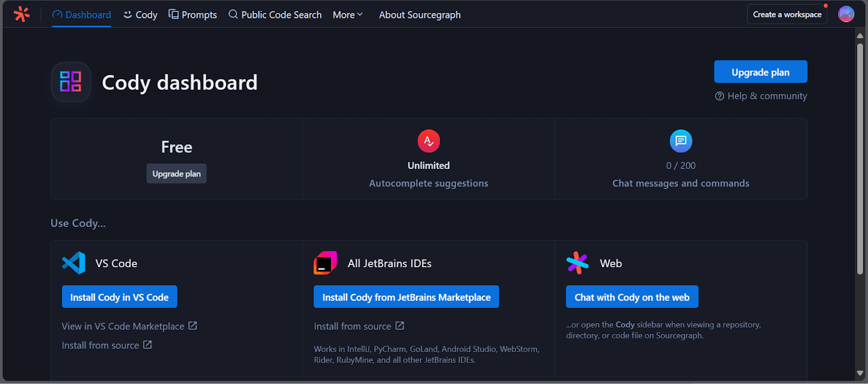Click Install Cody in VS Code
The width and height of the screenshot is (868, 384).
click(119, 297)
